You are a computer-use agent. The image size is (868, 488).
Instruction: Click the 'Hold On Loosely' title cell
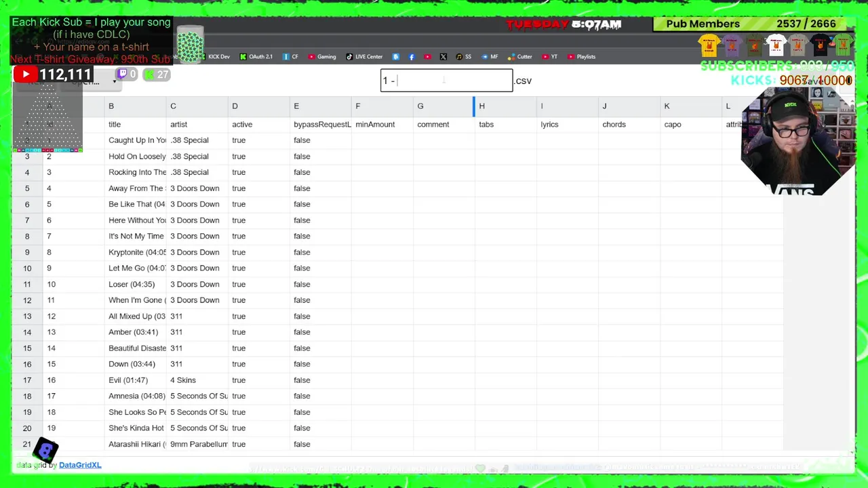136,157
